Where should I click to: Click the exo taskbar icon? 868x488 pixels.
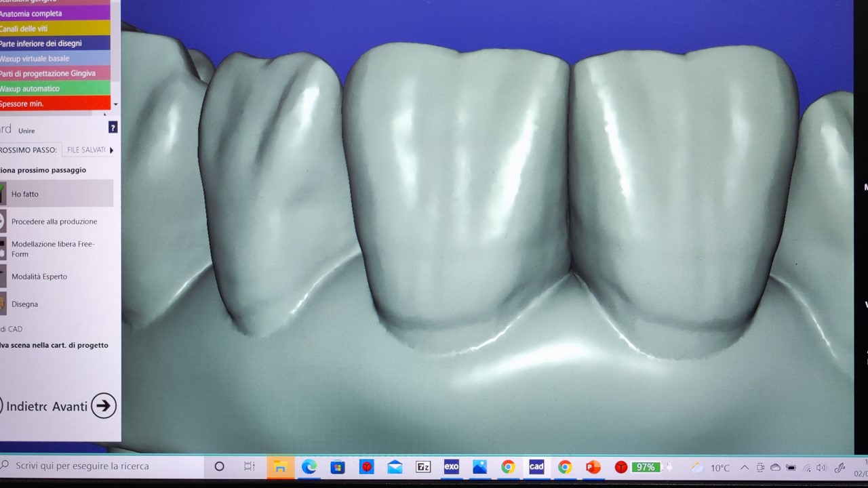[451, 466]
